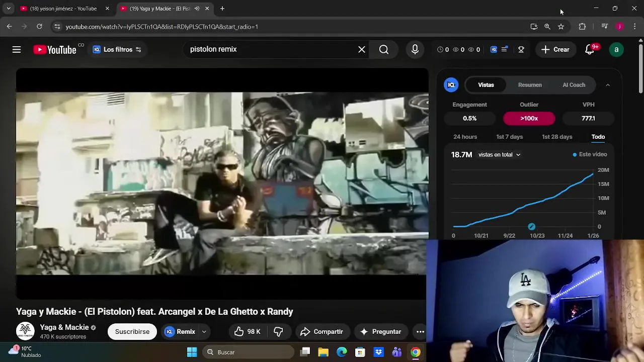Screen dimensions: 644x362
Task: Switch to the Vistas tab
Action: pyautogui.click(x=486, y=85)
